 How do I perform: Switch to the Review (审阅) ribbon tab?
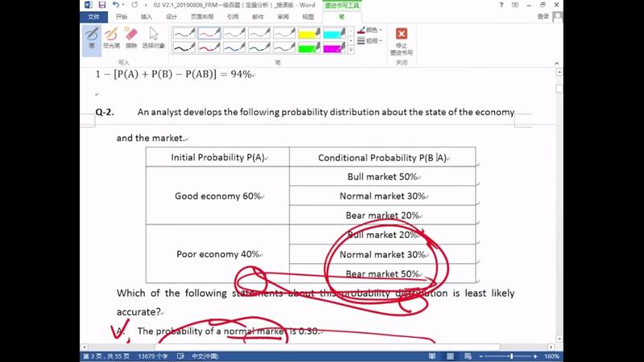coord(283,16)
